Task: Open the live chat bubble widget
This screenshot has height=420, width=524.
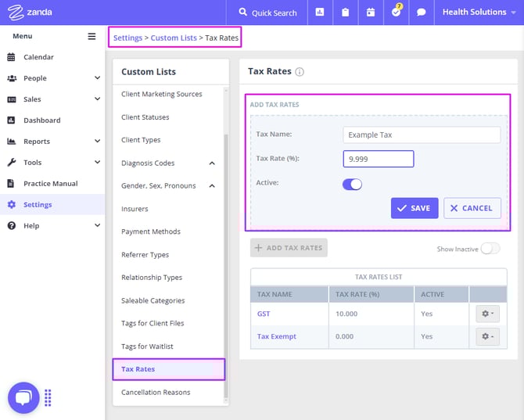Action: (x=23, y=397)
